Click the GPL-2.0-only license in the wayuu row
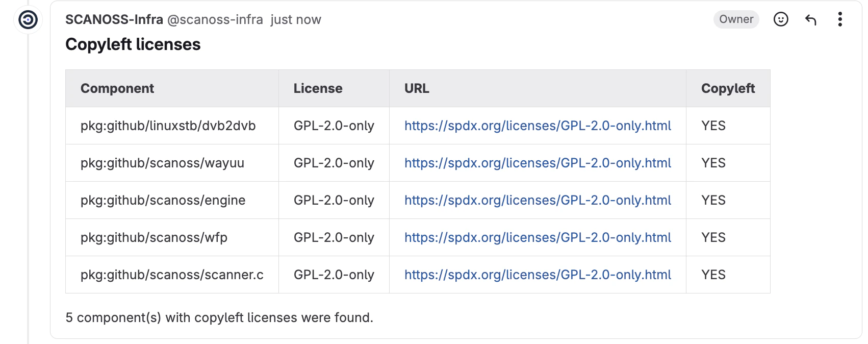Image resolution: width=868 pixels, height=344 pixels. (x=334, y=163)
